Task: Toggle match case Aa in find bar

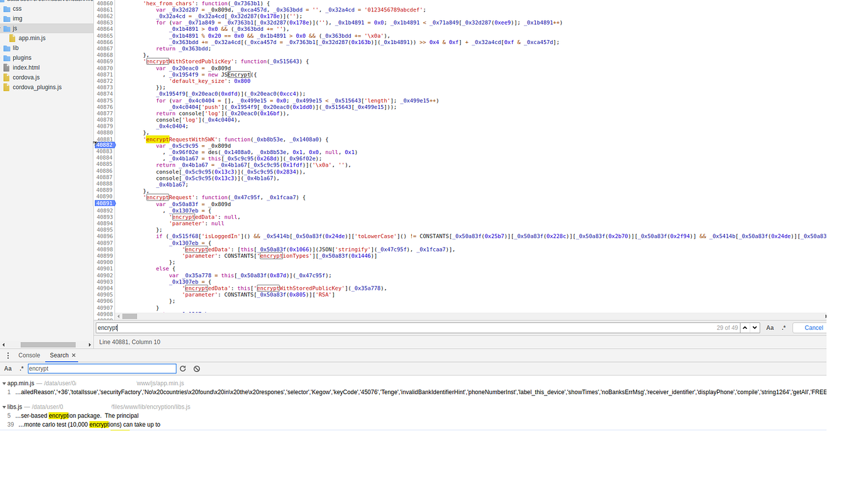Action: coord(770,327)
